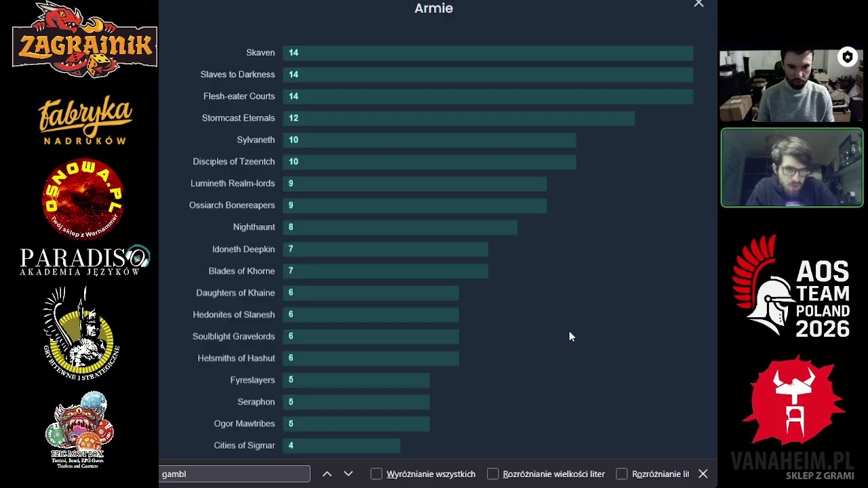
Task: Select the top webcam feed thumbnail
Action: 791,85
